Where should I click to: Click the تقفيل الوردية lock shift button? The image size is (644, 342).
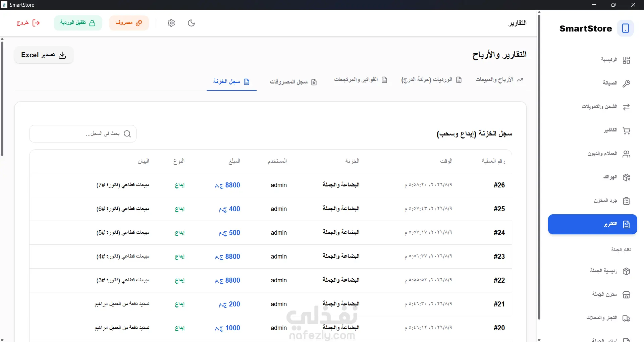coord(78,23)
